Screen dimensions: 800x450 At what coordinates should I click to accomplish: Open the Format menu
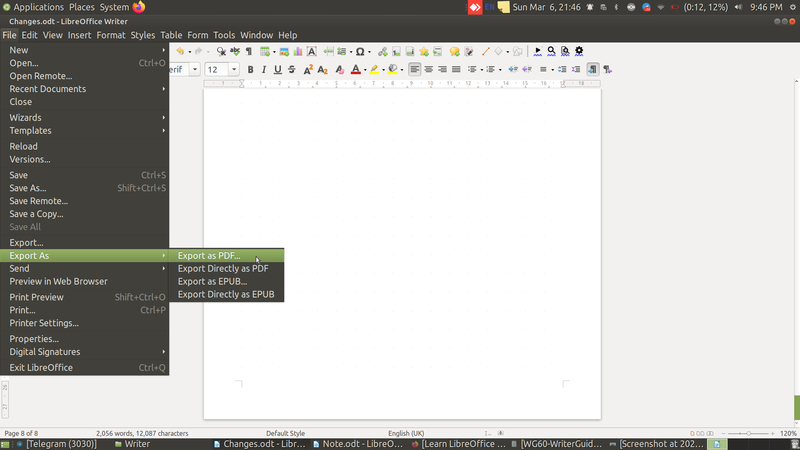click(111, 35)
